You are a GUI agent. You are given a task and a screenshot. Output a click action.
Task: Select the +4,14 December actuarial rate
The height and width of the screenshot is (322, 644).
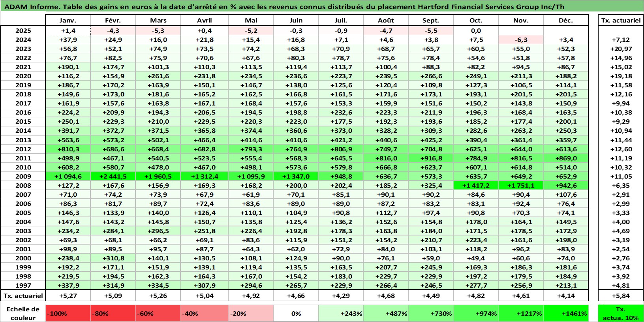point(566,296)
